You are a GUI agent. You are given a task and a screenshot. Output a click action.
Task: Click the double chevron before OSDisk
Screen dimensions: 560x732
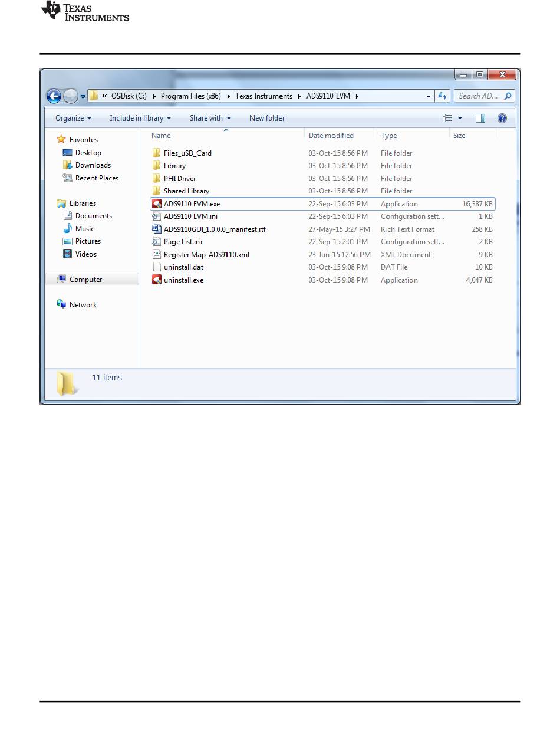click(104, 96)
